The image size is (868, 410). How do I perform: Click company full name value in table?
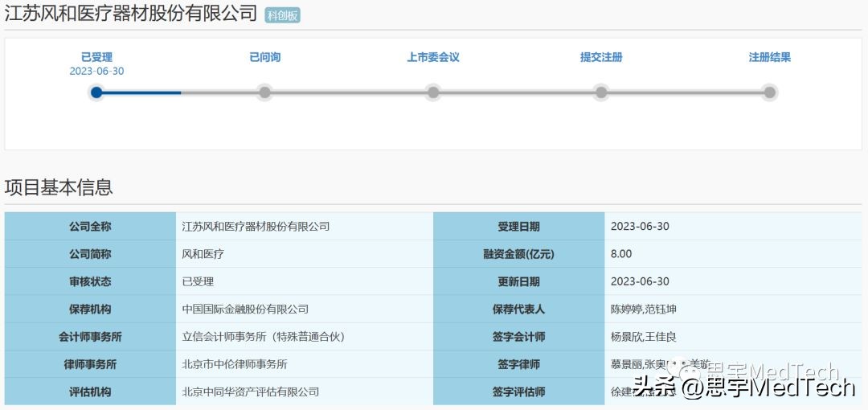pyautogui.click(x=256, y=226)
